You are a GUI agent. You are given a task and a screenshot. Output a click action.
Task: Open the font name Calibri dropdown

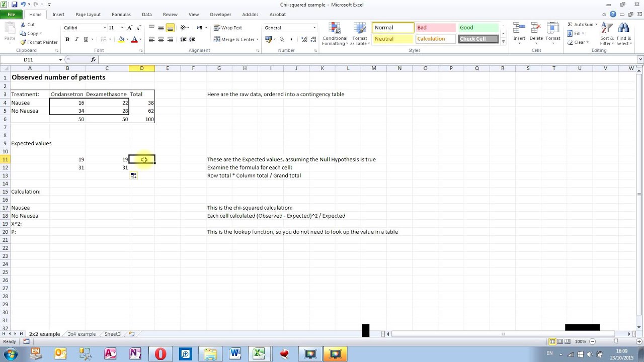pos(105,28)
